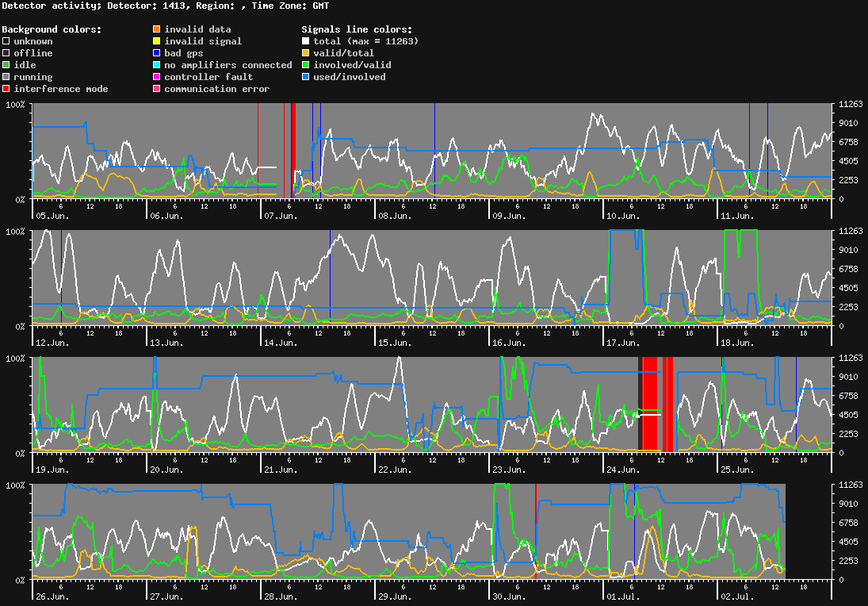Click the 'no amplifiers connected' legend label
868x606 pixels.
(x=228, y=65)
